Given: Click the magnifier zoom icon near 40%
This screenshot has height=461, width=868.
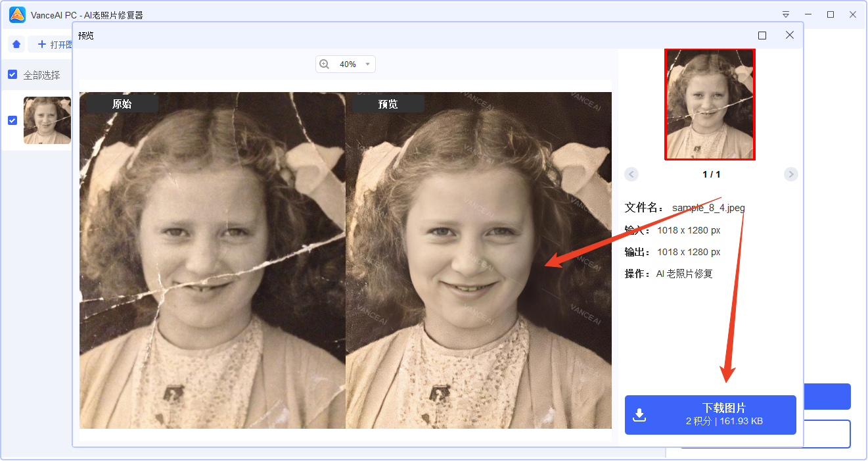Looking at the screenshot, I should [324, 64].
